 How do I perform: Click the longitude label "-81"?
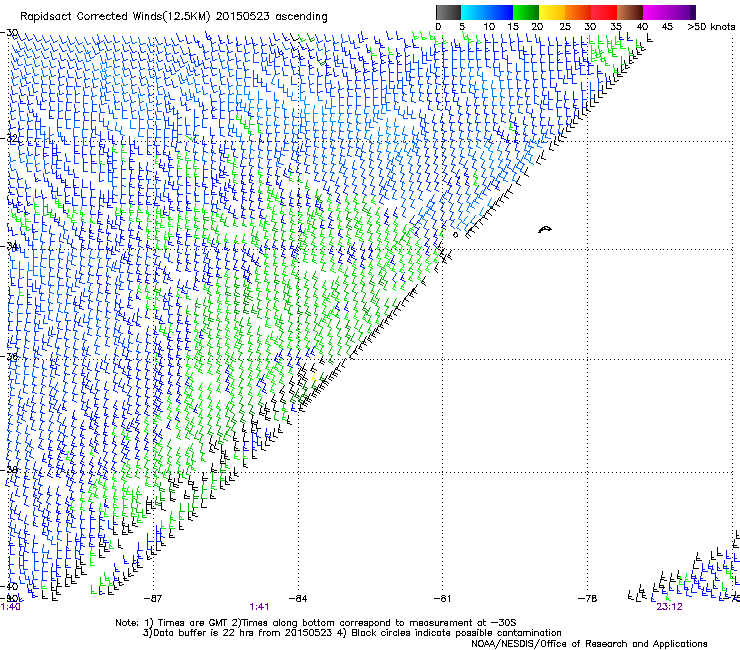coord(442,599)
